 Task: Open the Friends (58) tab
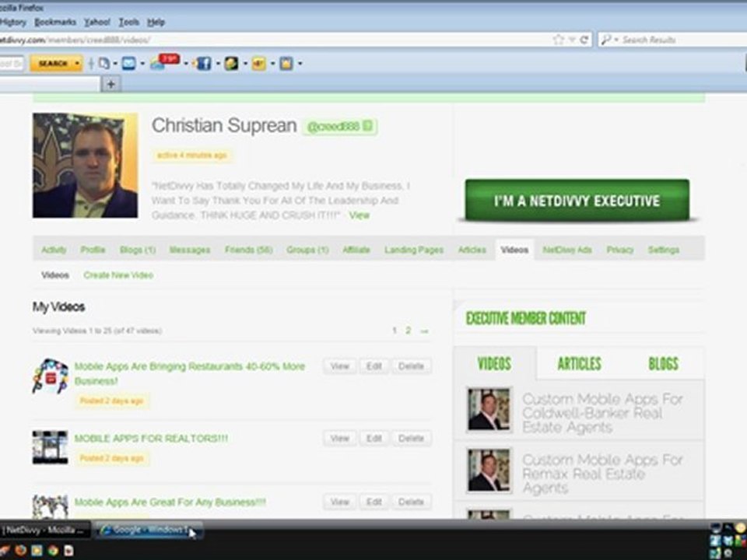tap(248, 250)
